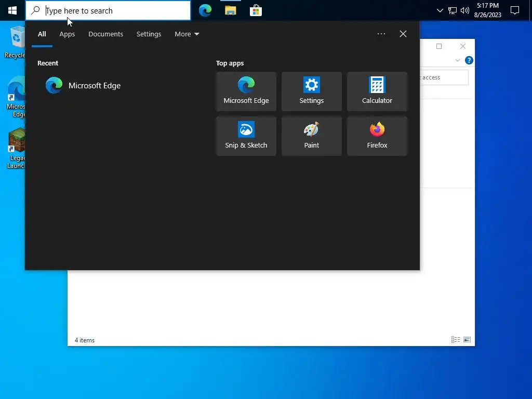The width and height of the screenshot is (532, 399).
Task: Select the All search tab
Action: click(x=42, y=34)
